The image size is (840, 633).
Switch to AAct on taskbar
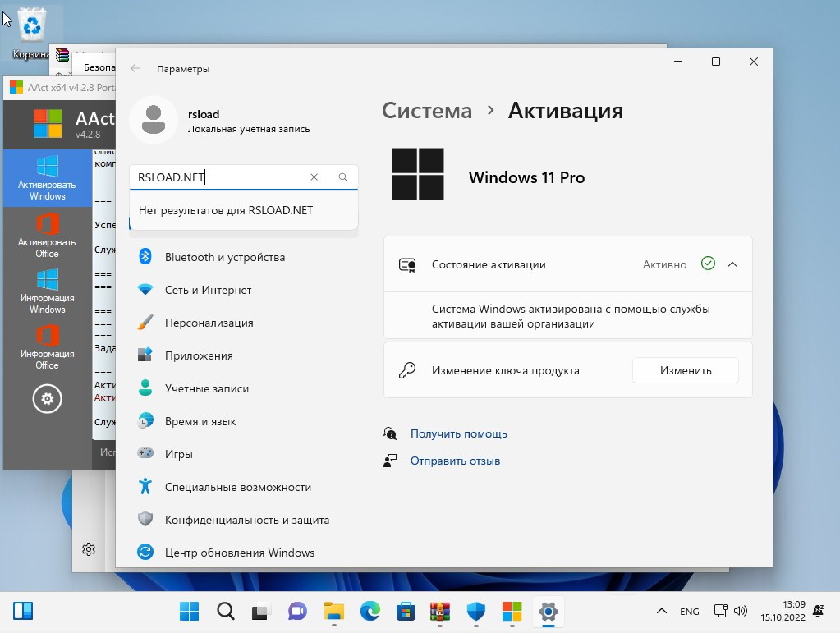[512, 611]
